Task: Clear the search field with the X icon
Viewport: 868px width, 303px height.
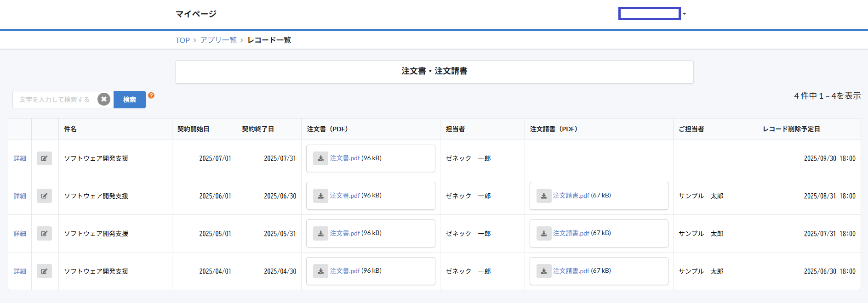Action: click(x=104, y=99)
